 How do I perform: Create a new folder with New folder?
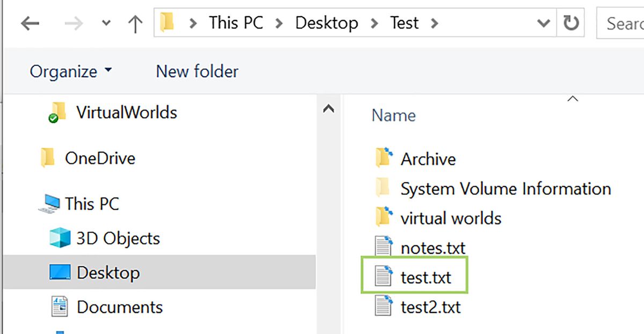click(196, 71)
